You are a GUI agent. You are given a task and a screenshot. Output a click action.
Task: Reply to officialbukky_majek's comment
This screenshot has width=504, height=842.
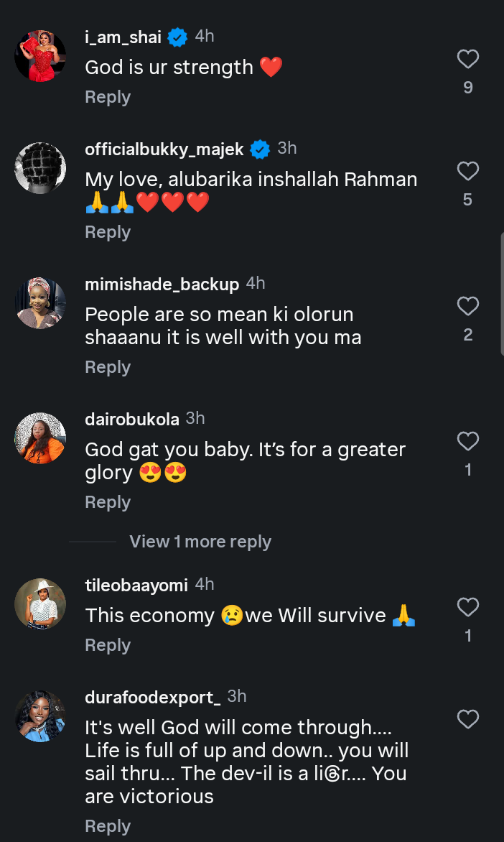click(108, 232)
